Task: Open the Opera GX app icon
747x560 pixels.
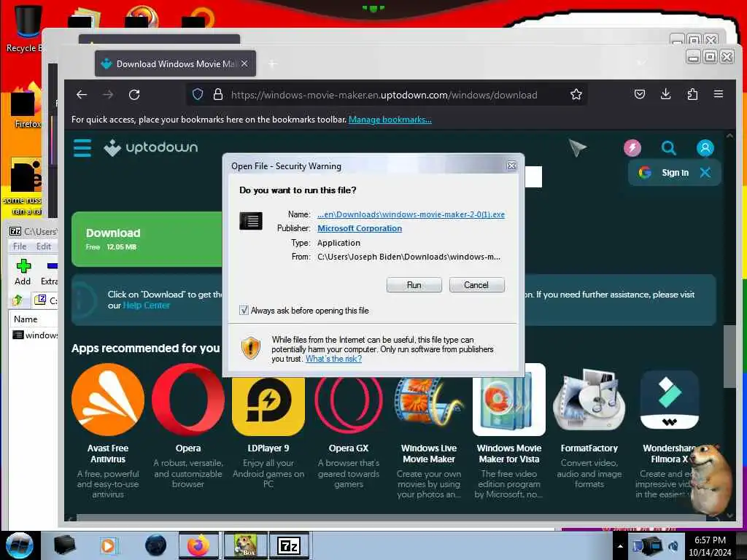Action: (348, 405)
